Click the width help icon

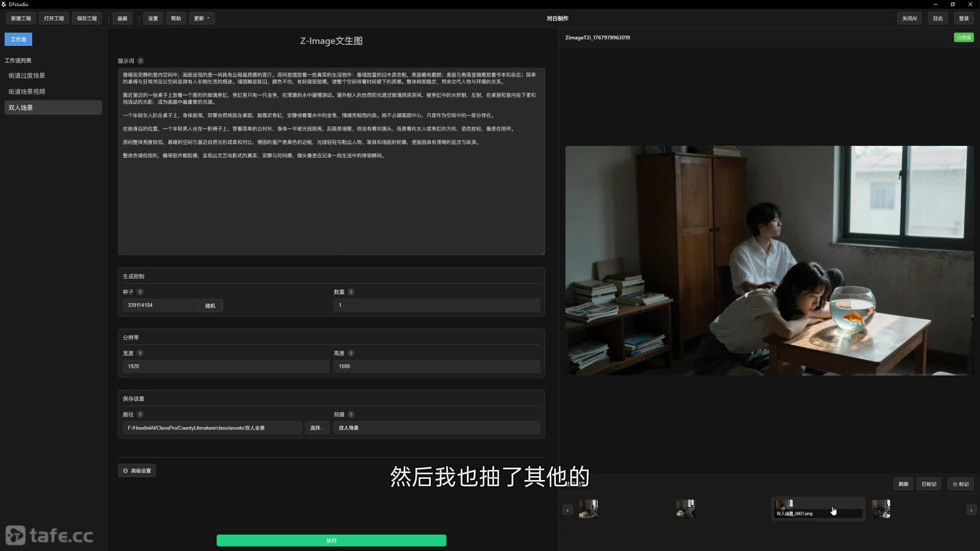click(x=140, y=353)
